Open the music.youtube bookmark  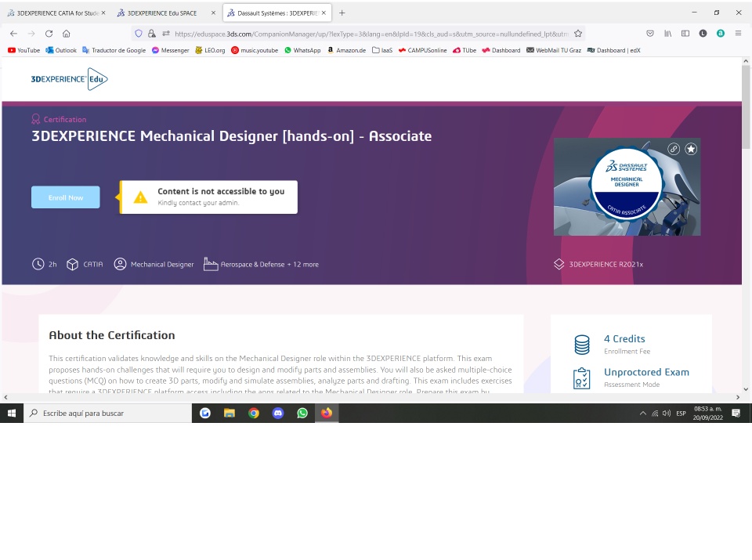tap(255, 50)
